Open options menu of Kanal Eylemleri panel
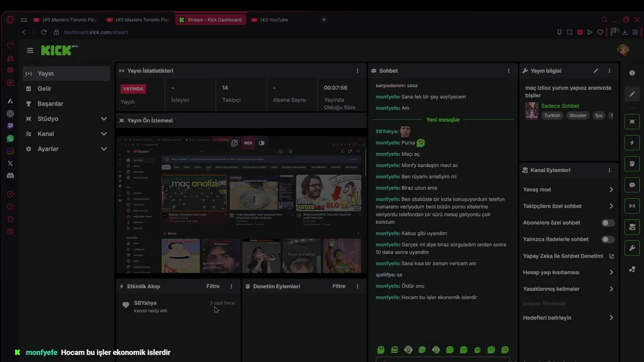Viewport: 644px width, 362px height. click(x=609, y=170)
